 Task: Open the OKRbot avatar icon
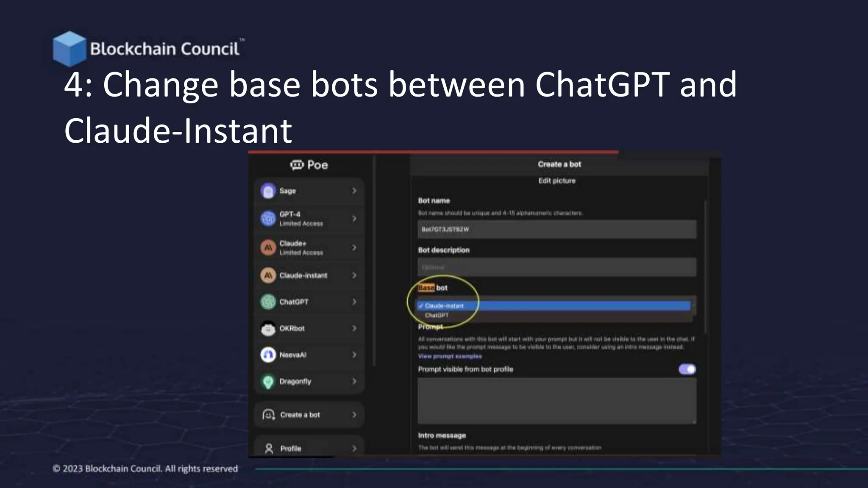tap(268, 328)
